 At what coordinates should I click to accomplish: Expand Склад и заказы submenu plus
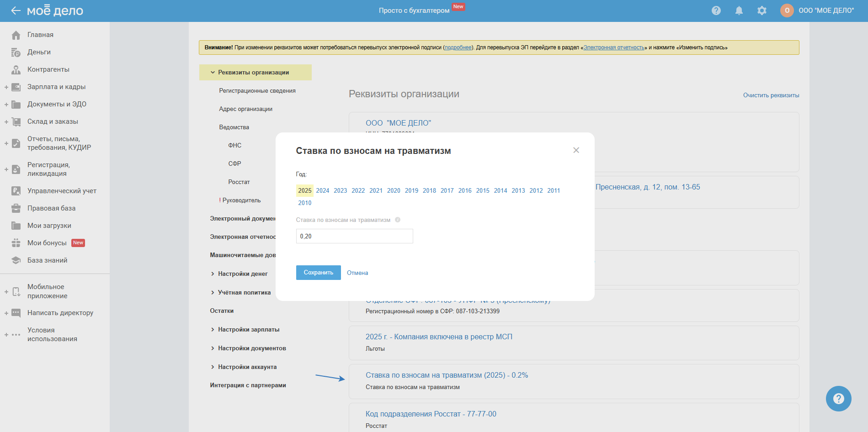click(x=6, y=122)
